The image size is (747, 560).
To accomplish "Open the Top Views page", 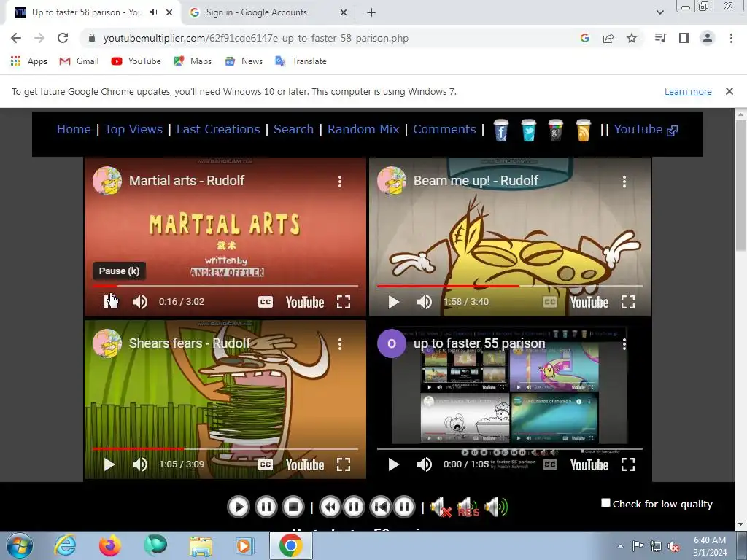I will (x=133, y=129).
